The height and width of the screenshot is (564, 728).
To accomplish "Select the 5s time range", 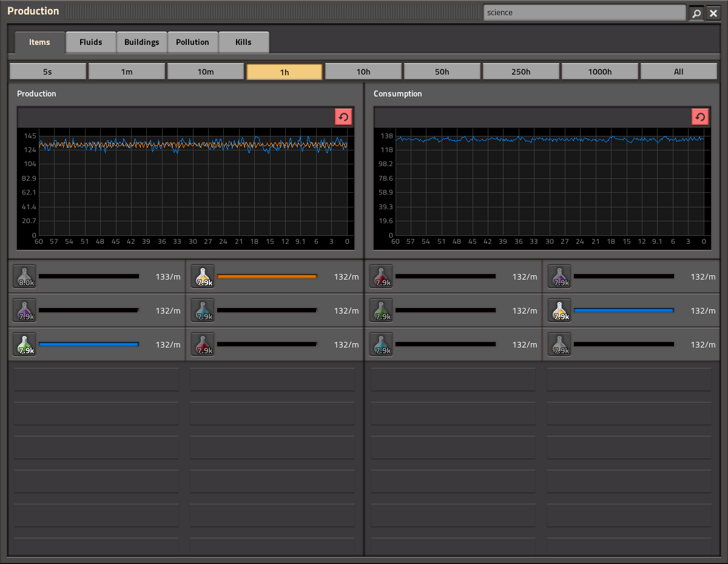I will click(48, 72).
